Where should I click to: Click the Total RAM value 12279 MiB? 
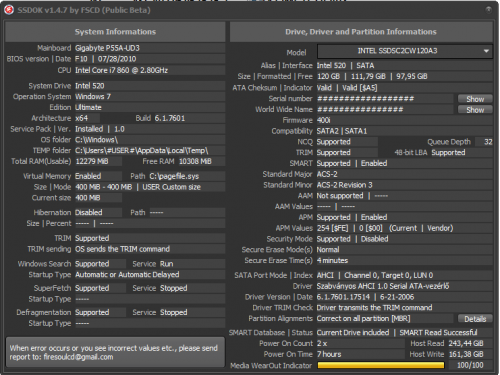(x=92, y=161)
